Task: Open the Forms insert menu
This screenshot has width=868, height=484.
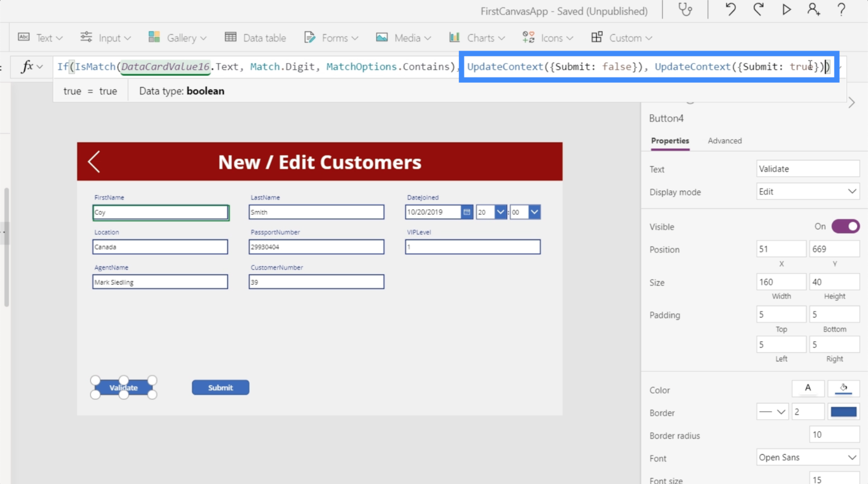Action: click(331, 38)
